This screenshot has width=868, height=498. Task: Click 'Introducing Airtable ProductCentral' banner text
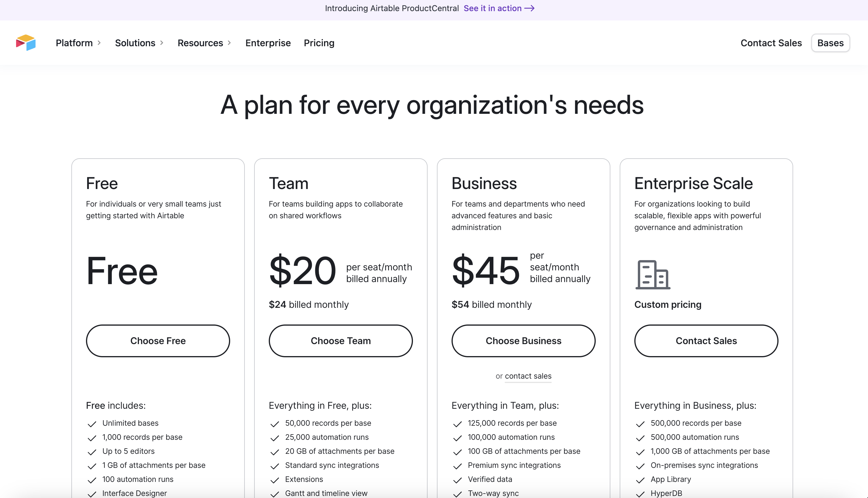tap(392, 8)
